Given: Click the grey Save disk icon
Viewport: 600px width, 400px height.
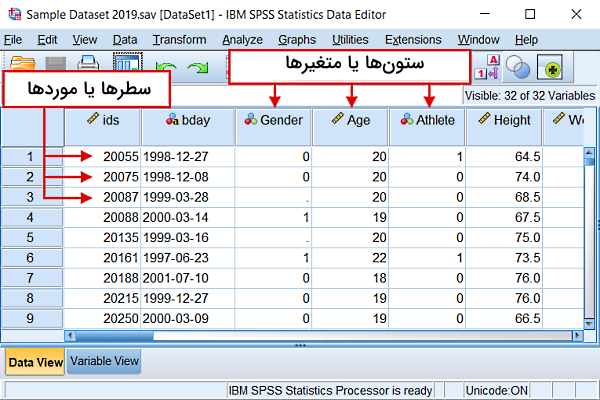Looking at the screenshot, I should pyautogui.click(x=55, y=63).
